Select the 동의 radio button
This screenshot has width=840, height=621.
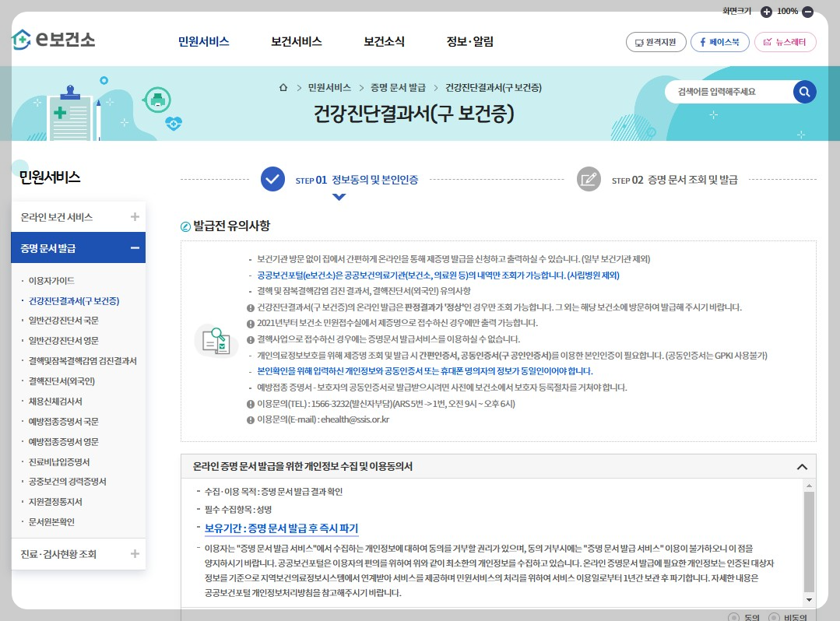pyautogui.click(x=734, y=617)
